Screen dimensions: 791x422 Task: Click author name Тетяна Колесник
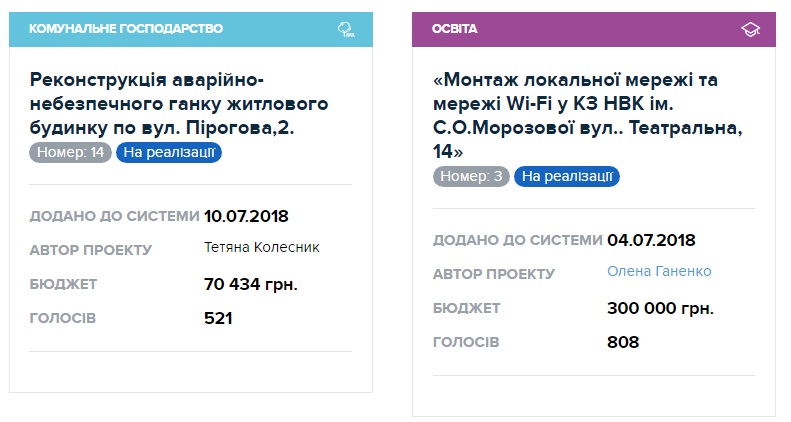click(261, 248)
